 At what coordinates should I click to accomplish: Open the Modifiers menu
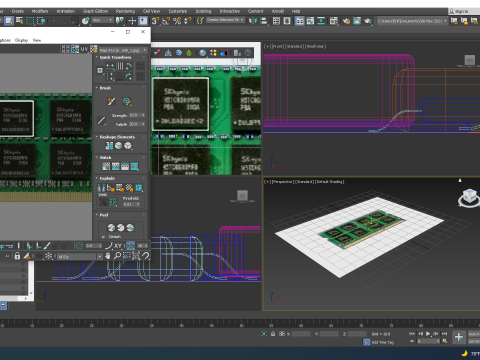pos(40,11)
